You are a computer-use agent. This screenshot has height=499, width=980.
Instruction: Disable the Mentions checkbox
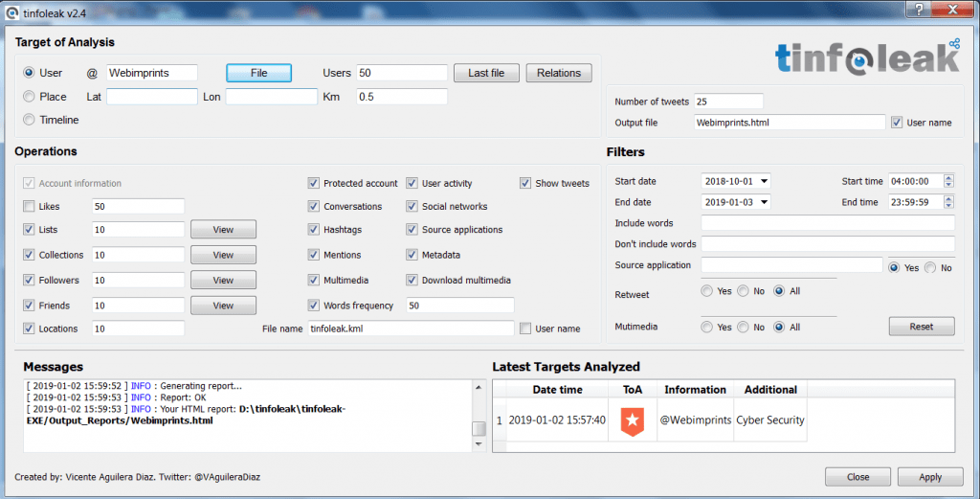(314, 255)
